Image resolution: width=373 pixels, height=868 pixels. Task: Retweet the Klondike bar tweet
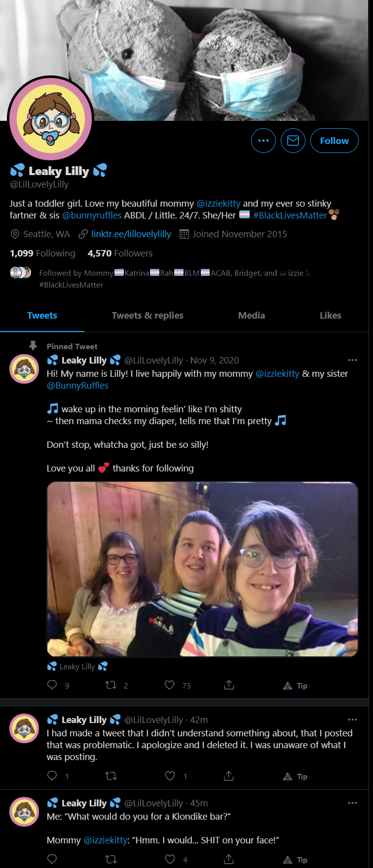tap(111, 859)
